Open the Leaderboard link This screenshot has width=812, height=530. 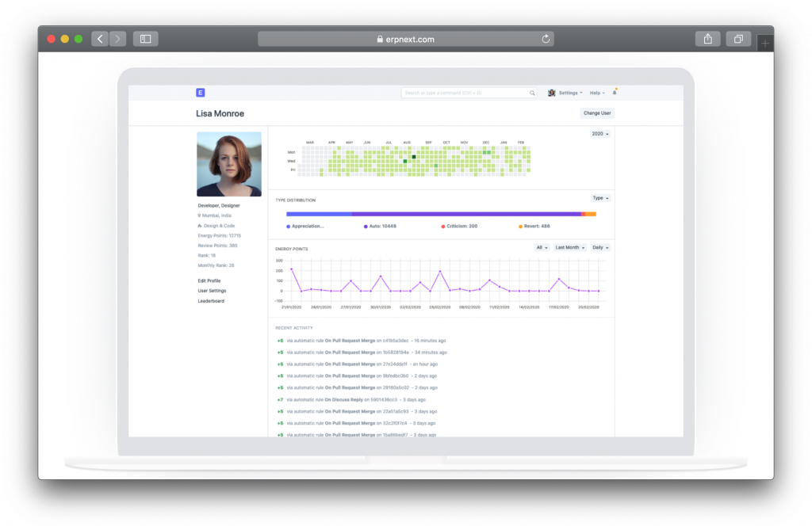point(211,301)
